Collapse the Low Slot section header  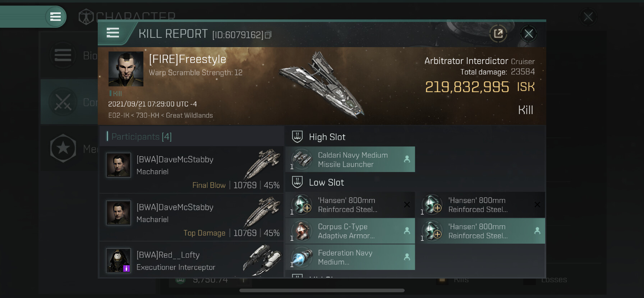[x=326, y=182]
